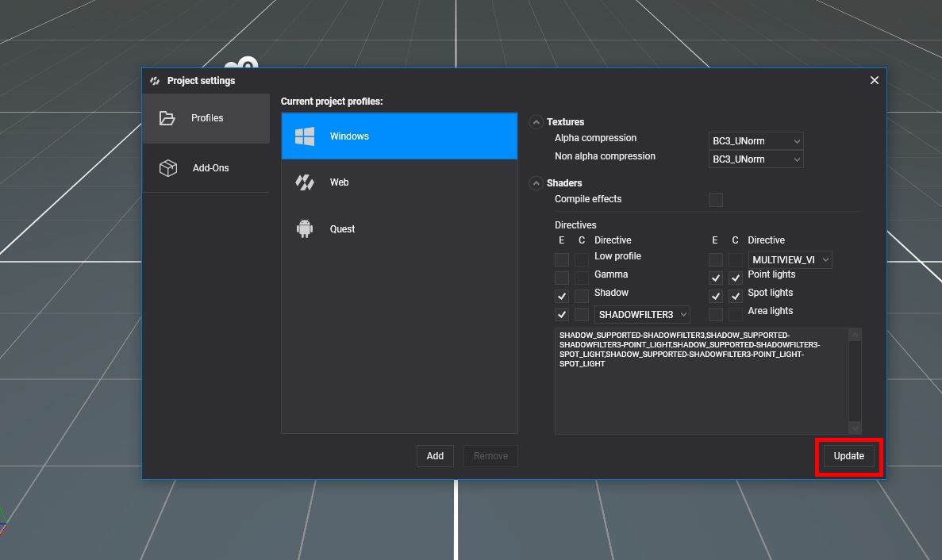
Task: Click the Android Quest profile icon
Action: [305, 229]
